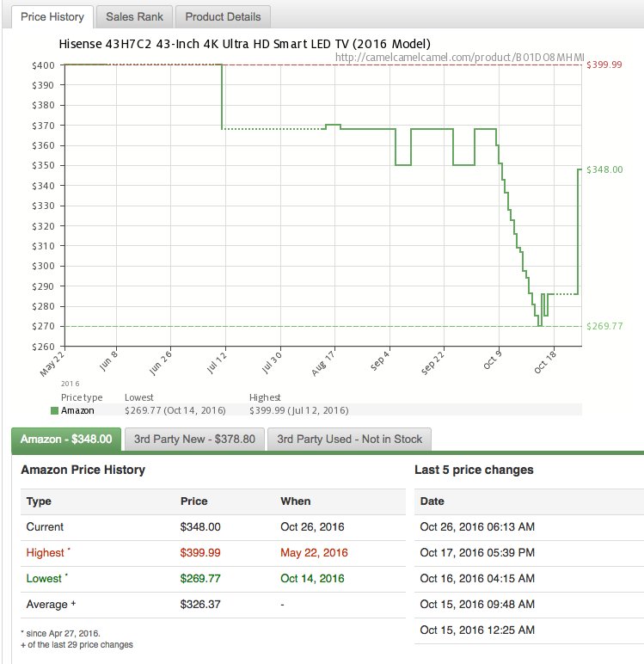Viewport: 644px width, 664px height.
Task: Click the Amazon price type legend label
Action: click(x=77, y=410)
